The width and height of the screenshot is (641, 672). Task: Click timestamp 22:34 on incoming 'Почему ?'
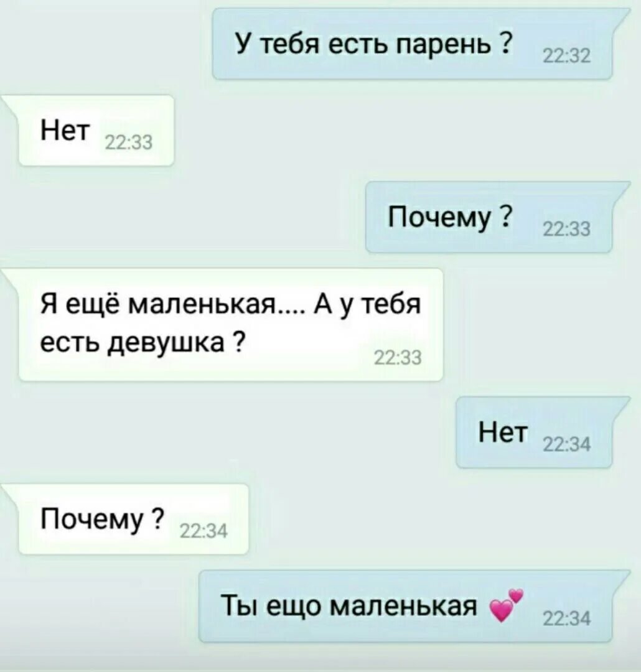tap(204, 532)
